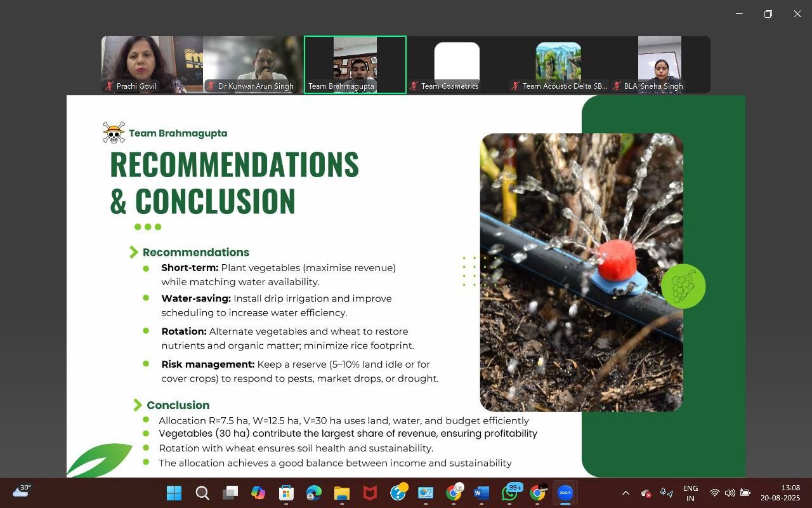Open WhatsApp from the taskbar
This screenshot has width=812, height=508.
pos(510,493)
